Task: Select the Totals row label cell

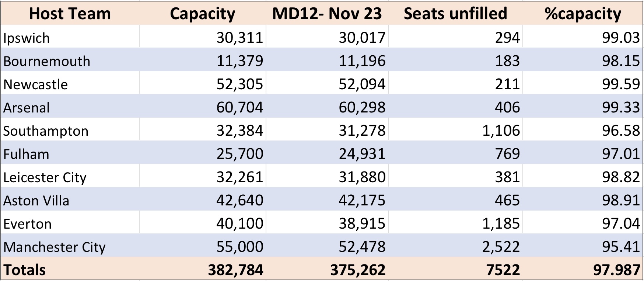Action: point(70,268)
